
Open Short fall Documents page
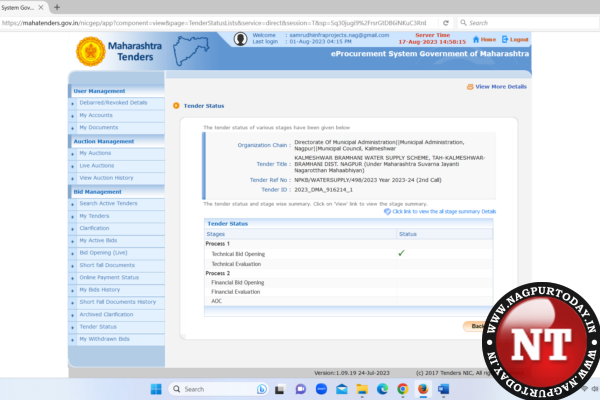[107, 265]
